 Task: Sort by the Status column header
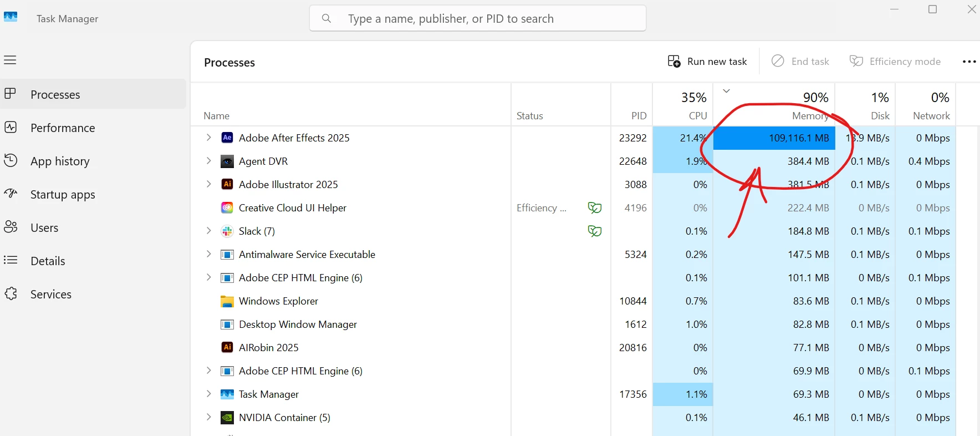pyautogui.click(x=561, y=105)
